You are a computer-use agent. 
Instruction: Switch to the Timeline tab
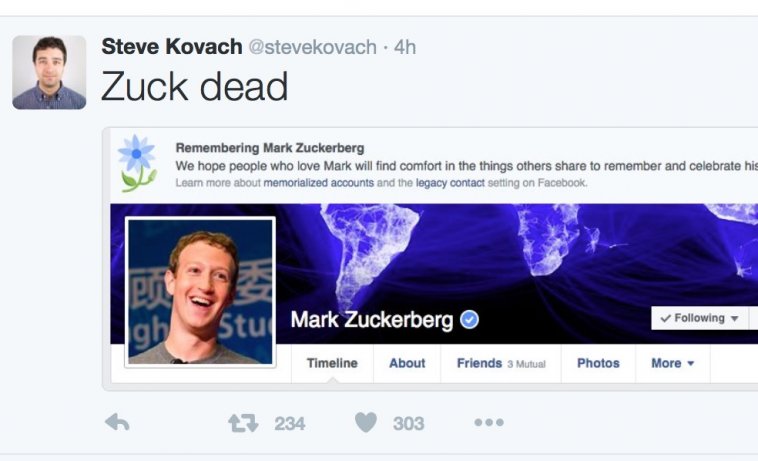click(331, 363)
